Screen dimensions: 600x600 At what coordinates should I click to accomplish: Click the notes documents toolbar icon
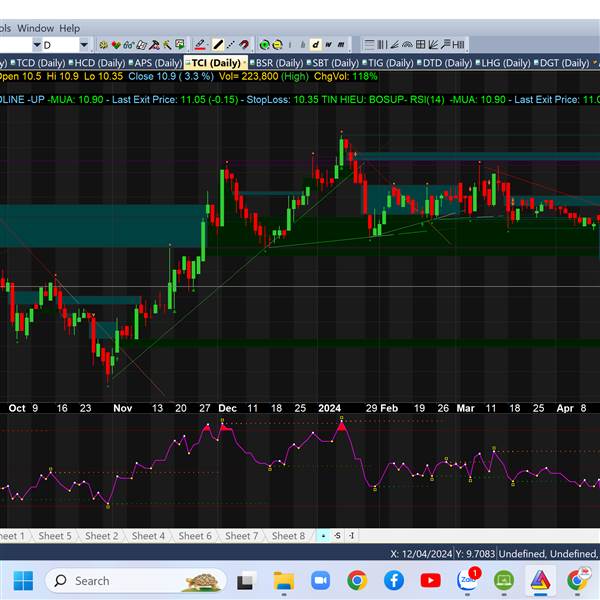[x=141, y=45]
